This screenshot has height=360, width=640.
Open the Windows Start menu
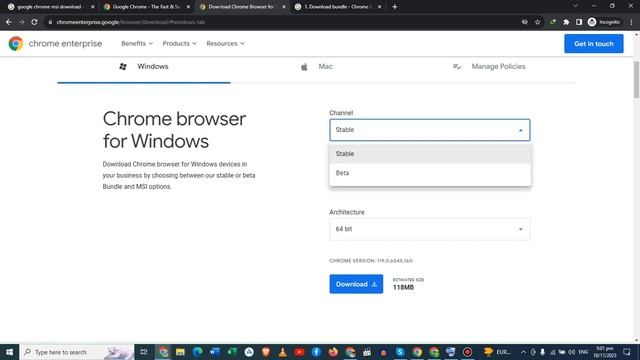tap(9, 352)
